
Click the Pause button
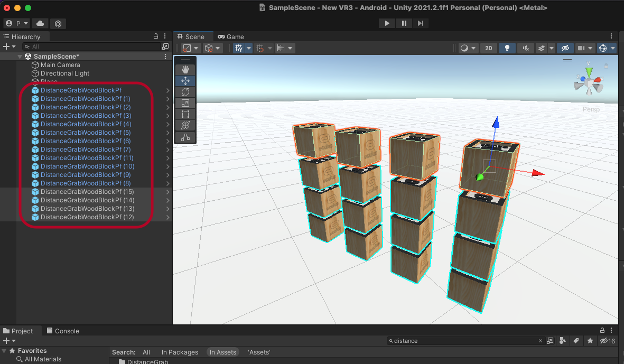coord(404,23)
